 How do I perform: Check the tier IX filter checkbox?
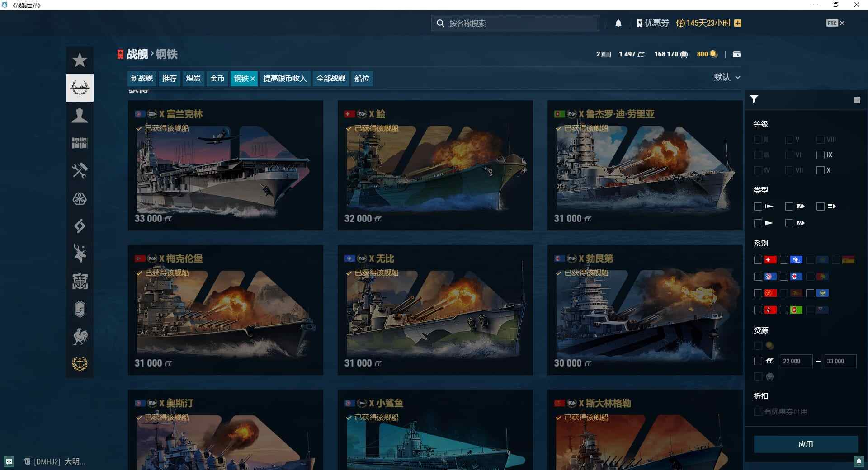(821, 155)
